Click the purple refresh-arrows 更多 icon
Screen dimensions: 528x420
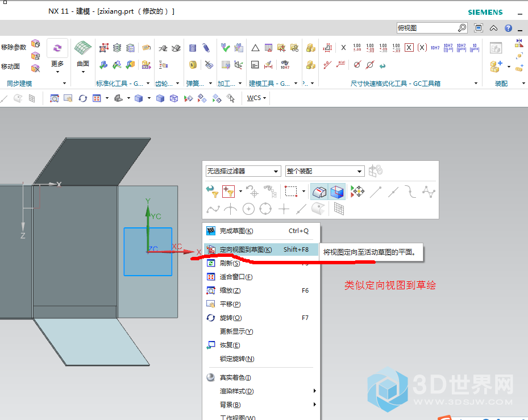57,48
